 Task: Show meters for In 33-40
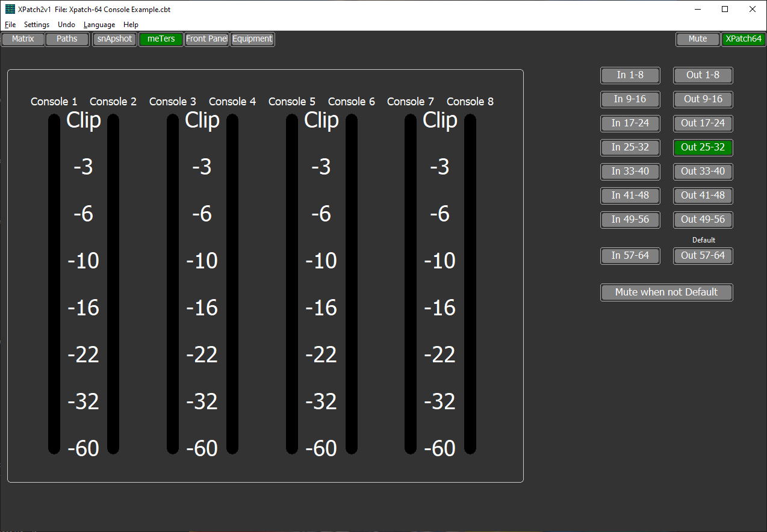tap(630, 172)
